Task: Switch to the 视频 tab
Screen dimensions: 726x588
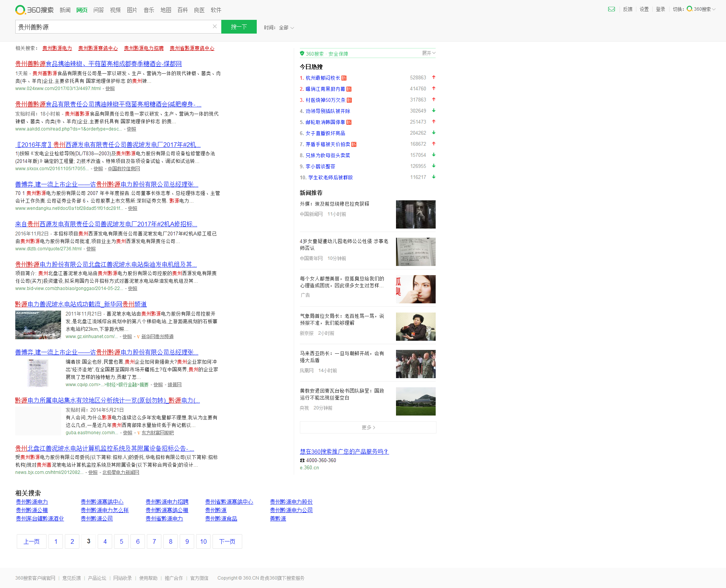Action: 115,10
